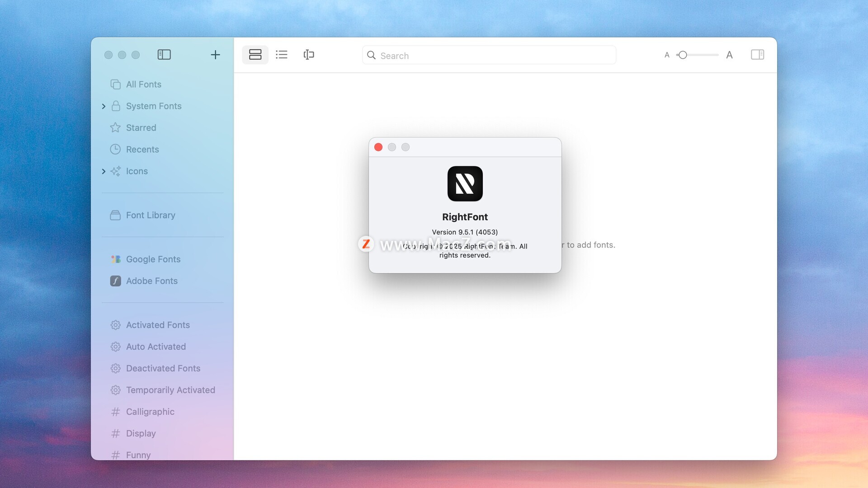Viewport: 868px width, 488px height.
Task: Toggle the sidebar panel icon
Action: (x=164, y=55)
